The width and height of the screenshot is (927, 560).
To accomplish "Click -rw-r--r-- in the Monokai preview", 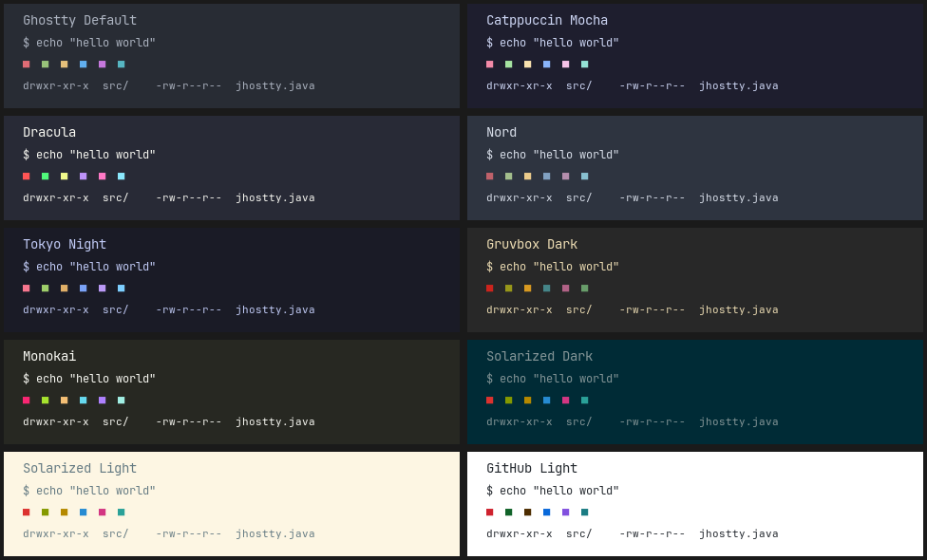I will 189,421.
